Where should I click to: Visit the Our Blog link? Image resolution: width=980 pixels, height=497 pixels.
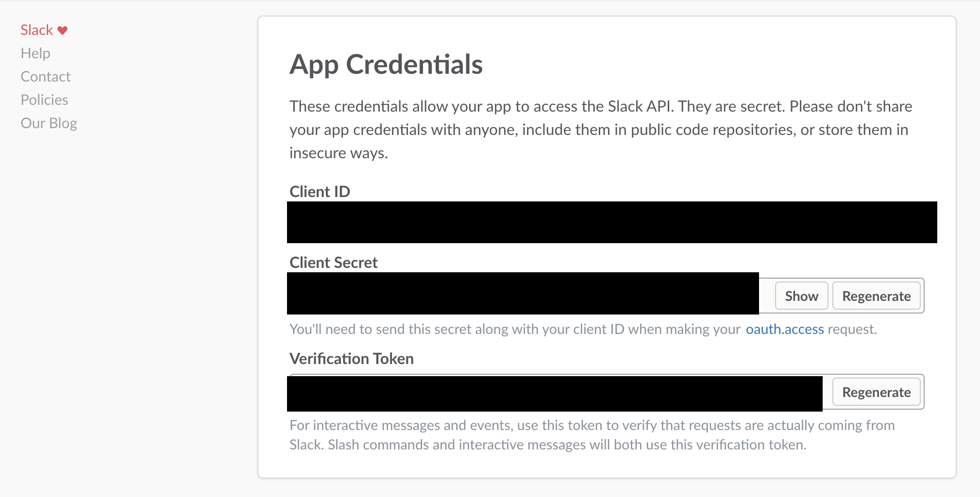pyautogui.click(x=49, y=123)
